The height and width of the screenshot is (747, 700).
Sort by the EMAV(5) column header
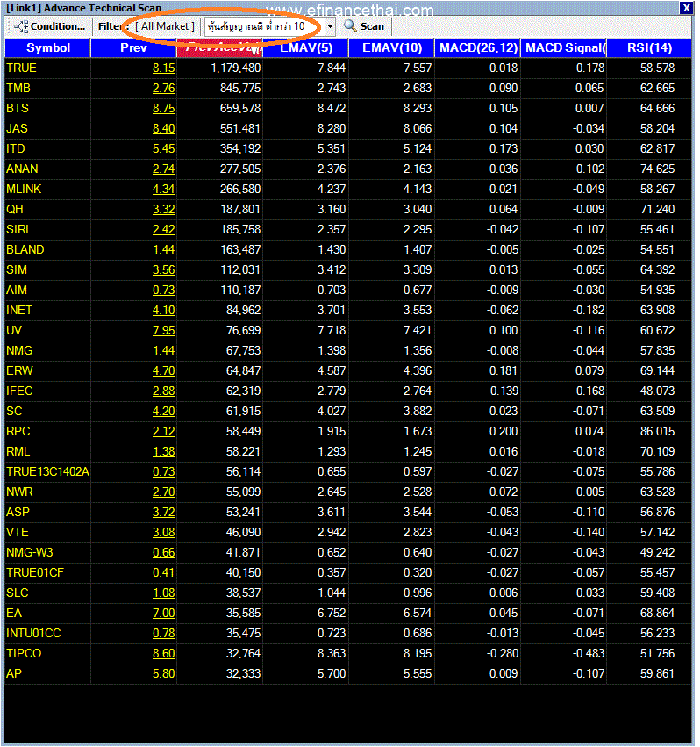306,47
